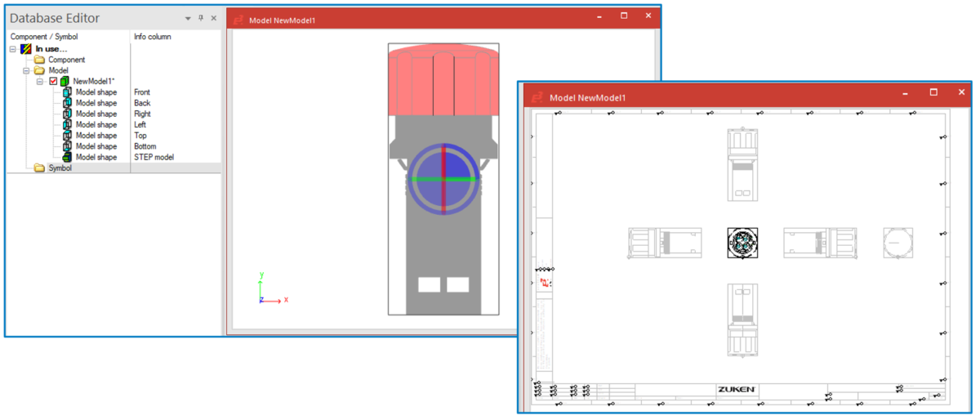This screenshot has width=980, height=420.
Task: Select the Symbol folder
Action: 39,168
